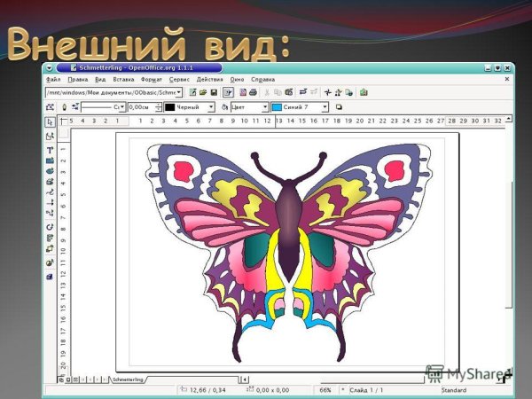Open the fill color Синий 7 dropdown
This screenshot has height=399, width=532.
(x=325, y=107)
